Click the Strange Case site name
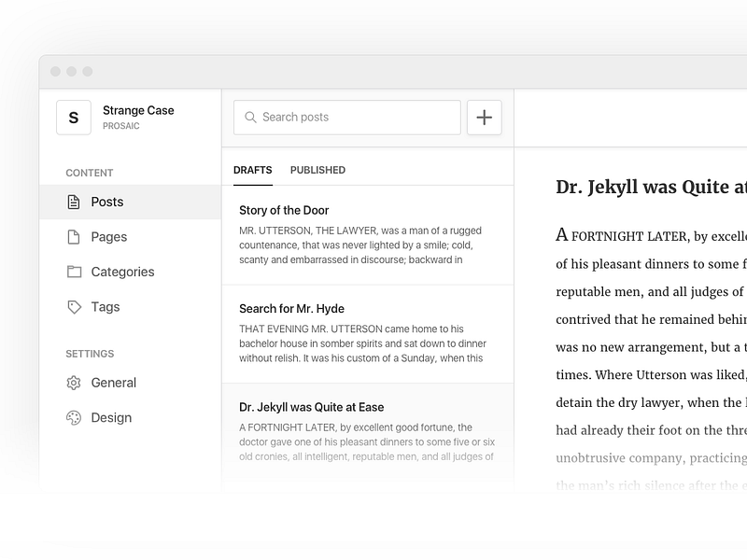 click(x=138, y=110)
